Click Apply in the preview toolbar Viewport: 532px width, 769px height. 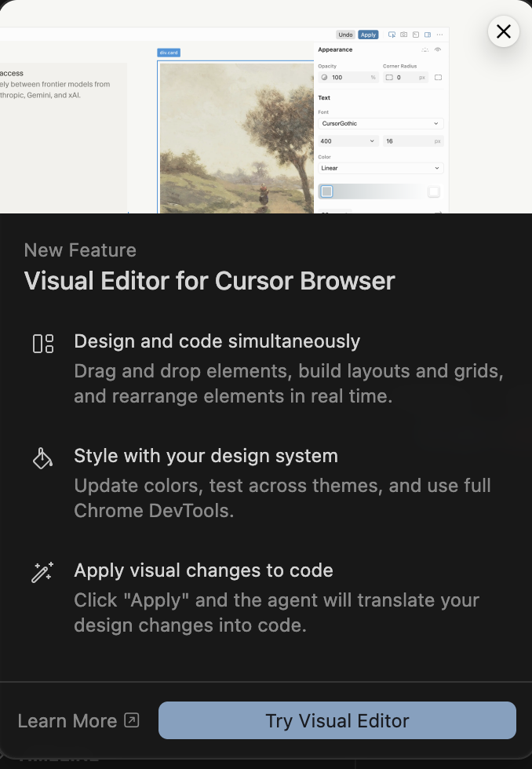point(368,35)
